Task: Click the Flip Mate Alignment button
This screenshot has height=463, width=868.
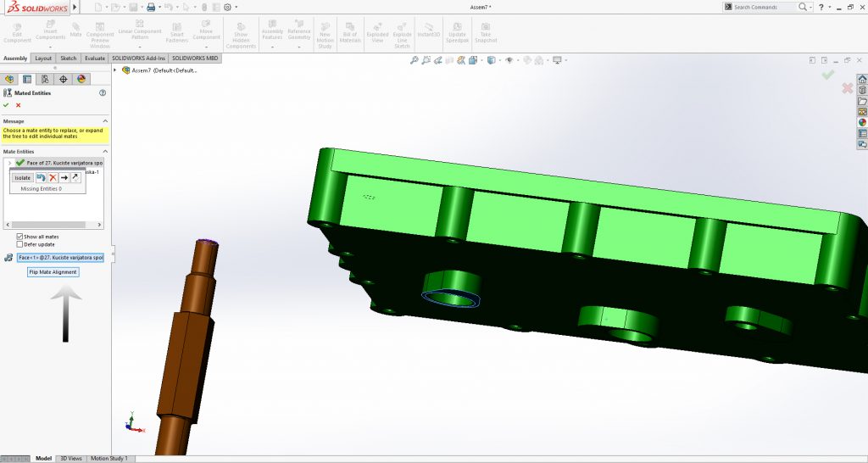Action: (x=53, y=272)
